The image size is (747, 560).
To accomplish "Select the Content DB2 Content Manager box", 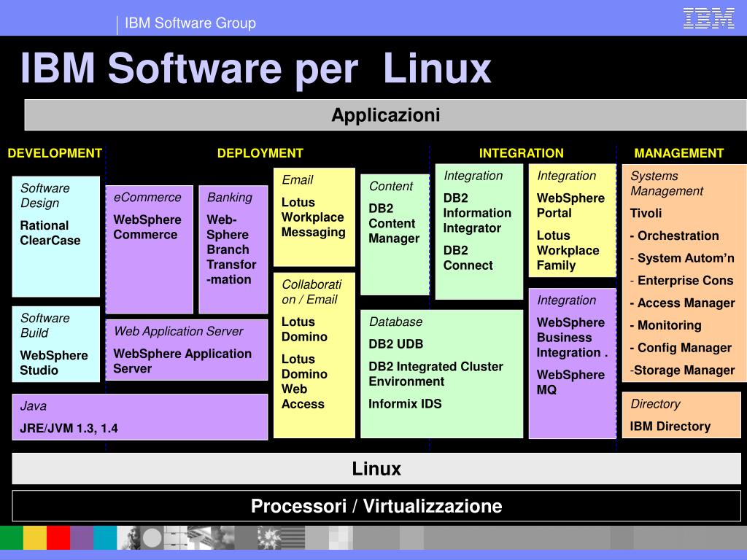I will pos(395,234).
